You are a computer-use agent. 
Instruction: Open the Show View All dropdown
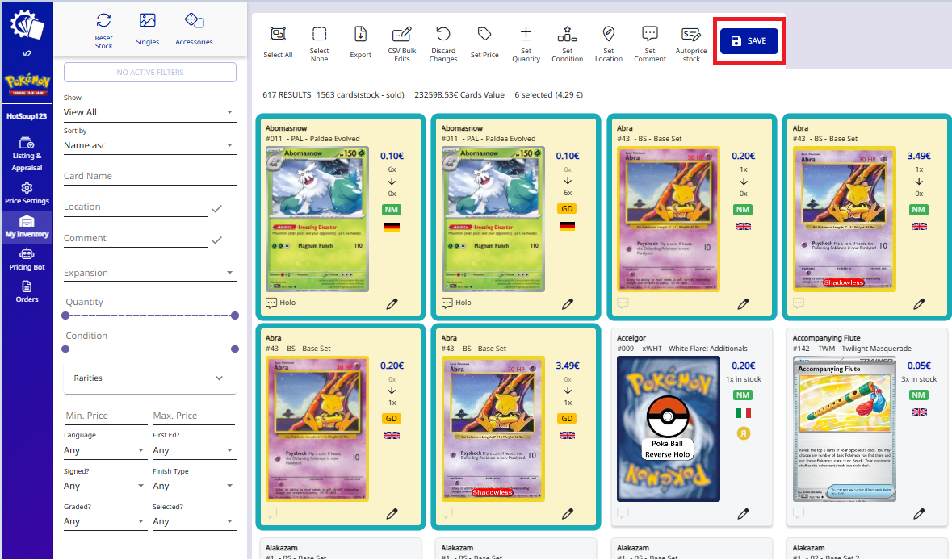point(150,112)
